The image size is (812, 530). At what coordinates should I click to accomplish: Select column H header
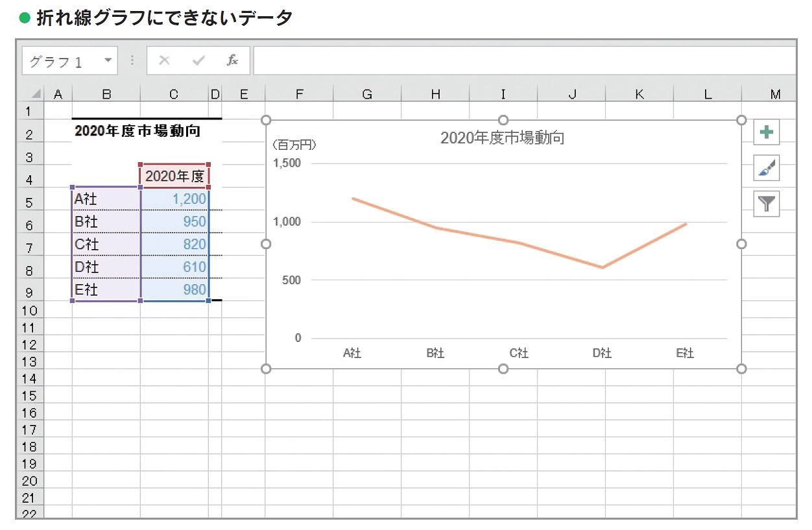pos(435,95)
